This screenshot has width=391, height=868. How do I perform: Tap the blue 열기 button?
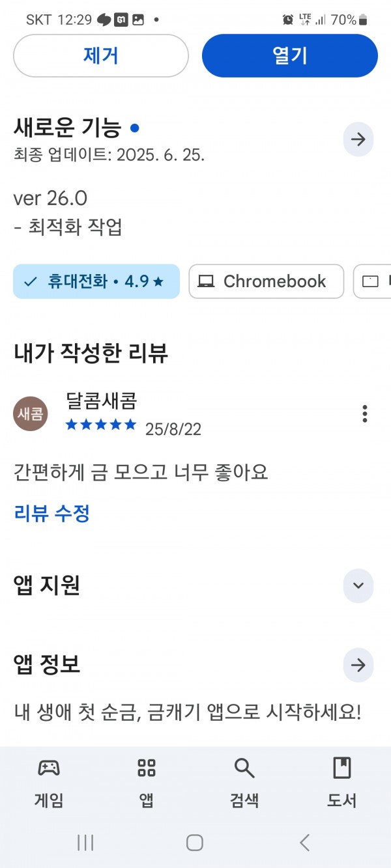[290, 55]
